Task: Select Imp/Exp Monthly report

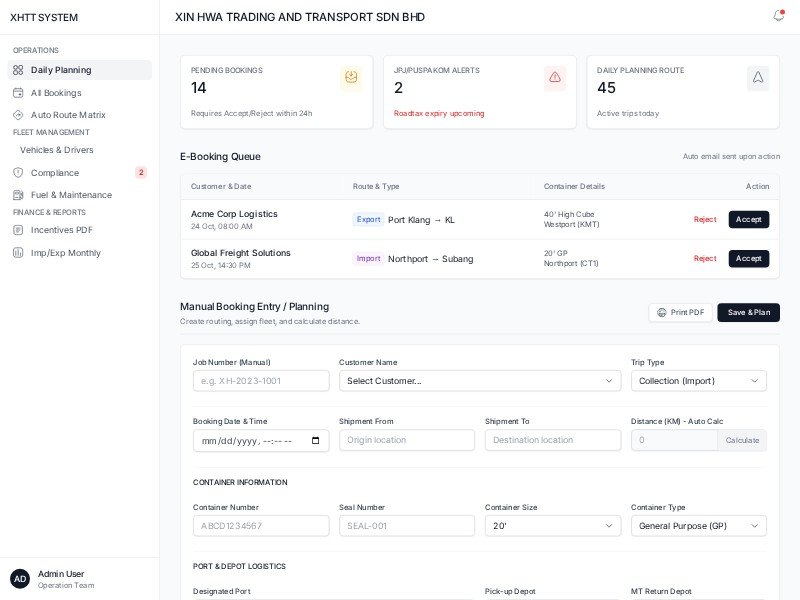Action: 65,253
